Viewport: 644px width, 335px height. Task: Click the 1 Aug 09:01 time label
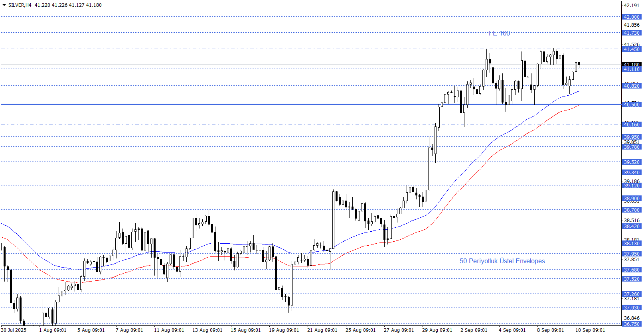coord(53,330)
